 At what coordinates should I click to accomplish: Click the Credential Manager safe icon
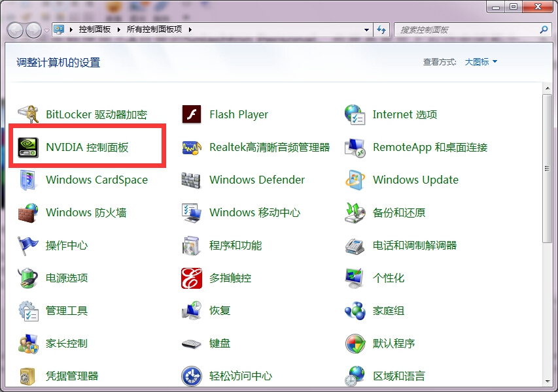(x=28, y=376)
